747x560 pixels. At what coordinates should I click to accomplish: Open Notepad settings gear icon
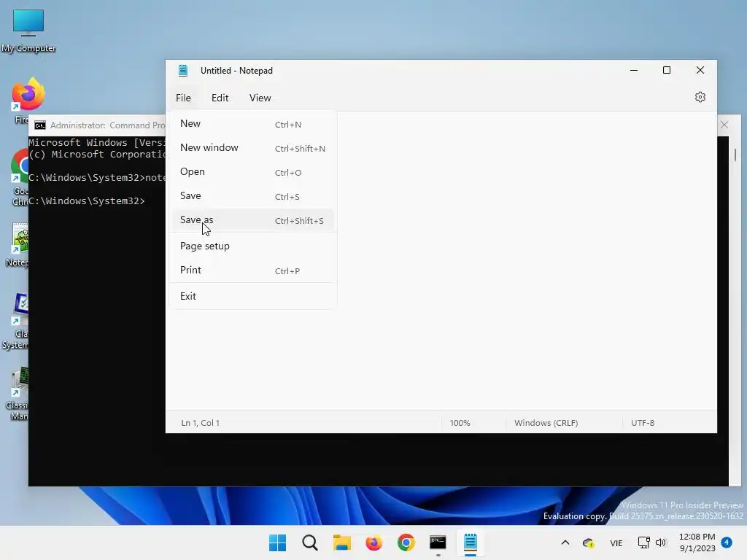pyautogui.click(x=700, y=97)
